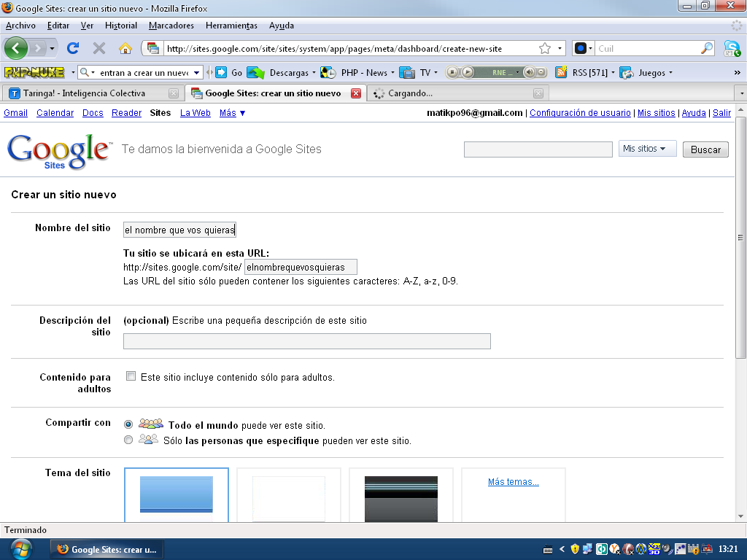Open the Archivo menu
The image size is (747, 560).
click(x=20, y=26)
